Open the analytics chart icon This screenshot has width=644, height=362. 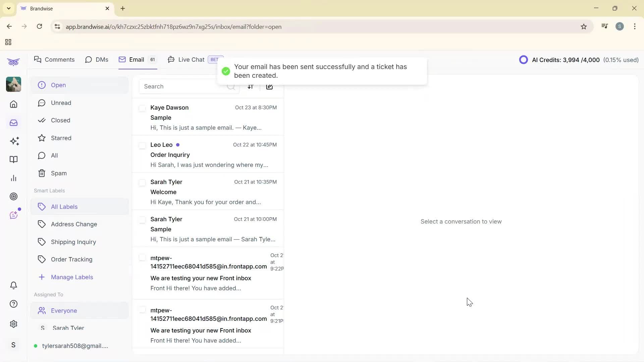click(x=13, y=178)
